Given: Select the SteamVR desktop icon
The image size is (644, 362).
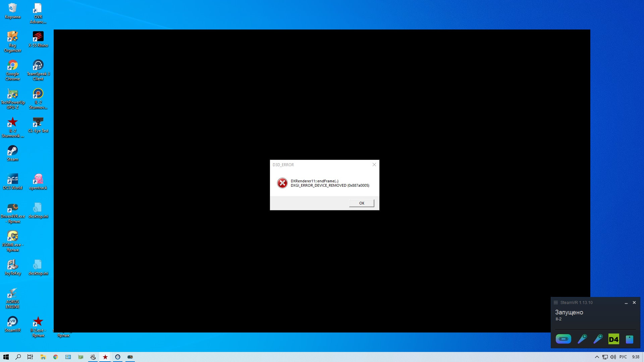Looking at the screenshot, I should tap(12, 324).
